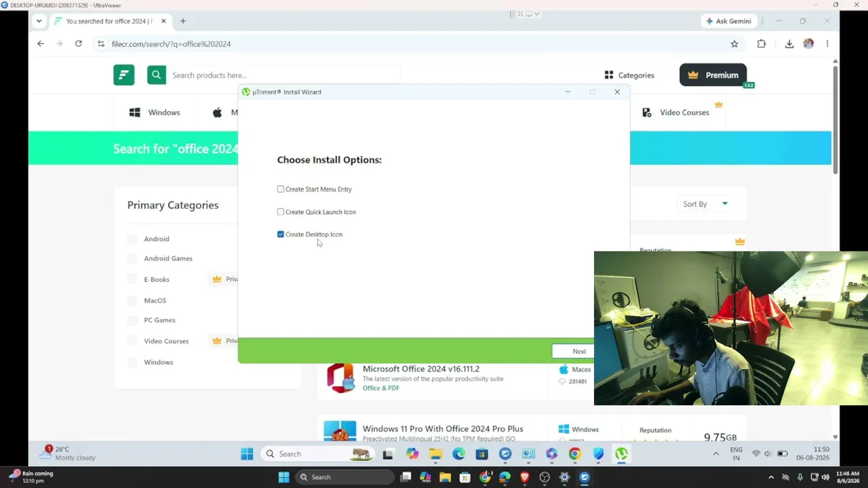
Task: Open the local Start menu on dark taskbar
Action: click(283, 477)
